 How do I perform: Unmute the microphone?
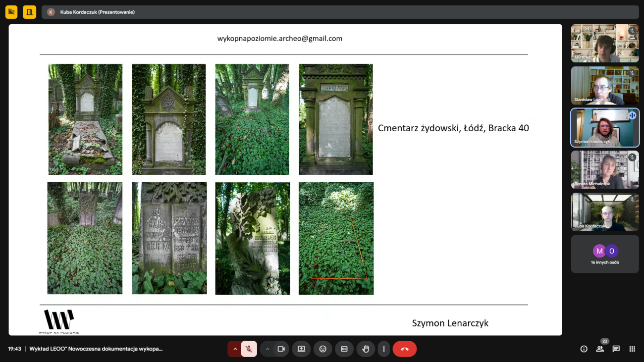tap(249, 349)
